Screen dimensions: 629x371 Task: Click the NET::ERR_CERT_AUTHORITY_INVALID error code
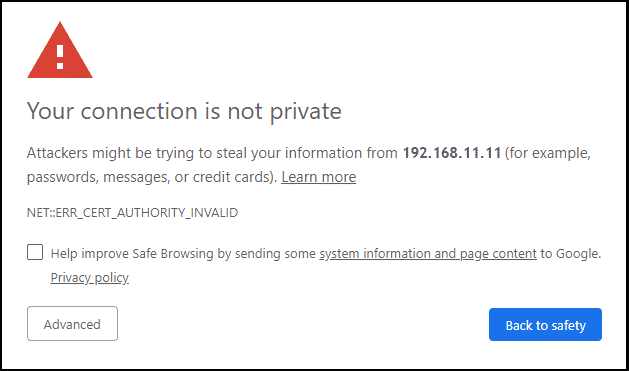tap(132, 213)
